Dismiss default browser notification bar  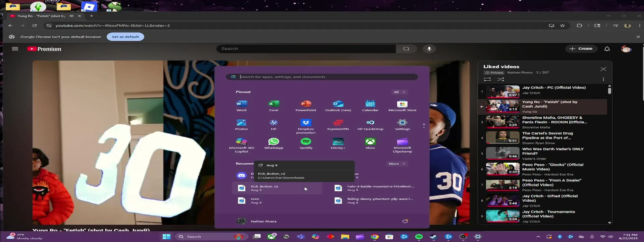638,37
